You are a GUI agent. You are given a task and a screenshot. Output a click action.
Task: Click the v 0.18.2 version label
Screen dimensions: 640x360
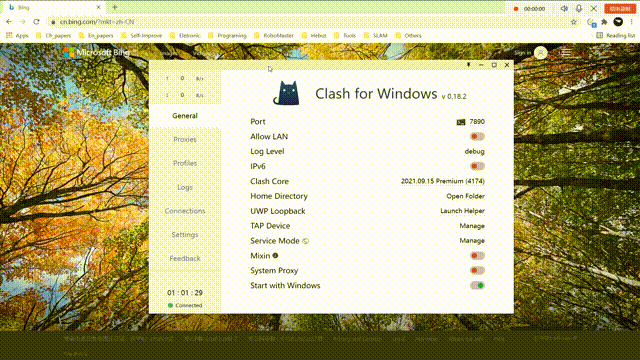[454, 97]
